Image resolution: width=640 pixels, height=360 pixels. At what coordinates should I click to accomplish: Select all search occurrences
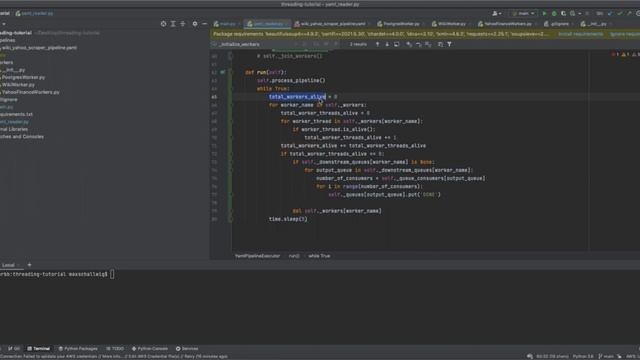428,44
